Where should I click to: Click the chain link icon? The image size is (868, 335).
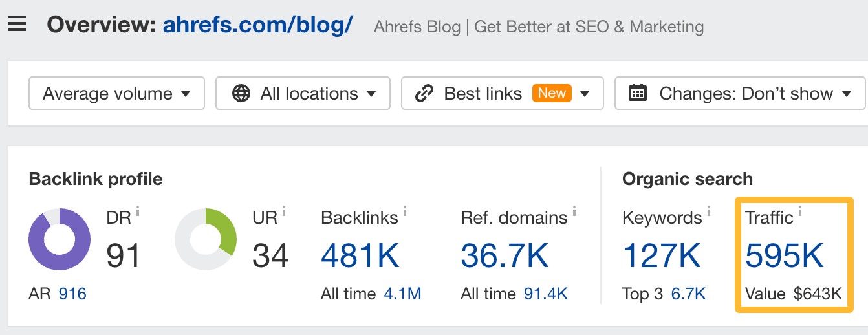(x=424, y=94)
